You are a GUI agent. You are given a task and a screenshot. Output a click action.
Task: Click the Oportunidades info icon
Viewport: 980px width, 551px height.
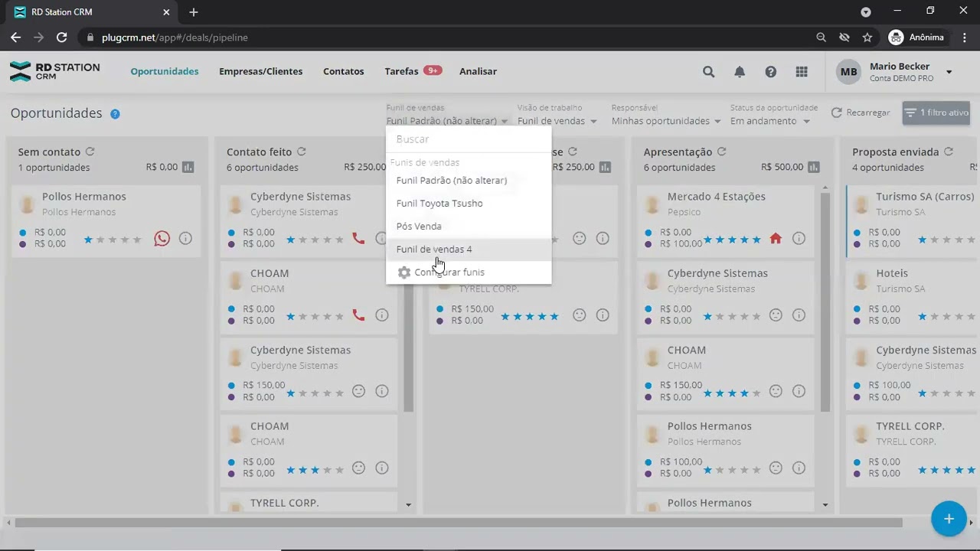point(115,114)
